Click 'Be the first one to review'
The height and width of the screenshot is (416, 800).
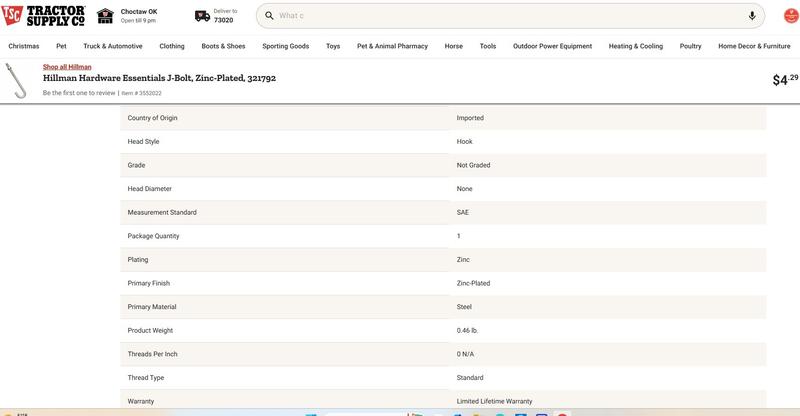pos(79,93)
